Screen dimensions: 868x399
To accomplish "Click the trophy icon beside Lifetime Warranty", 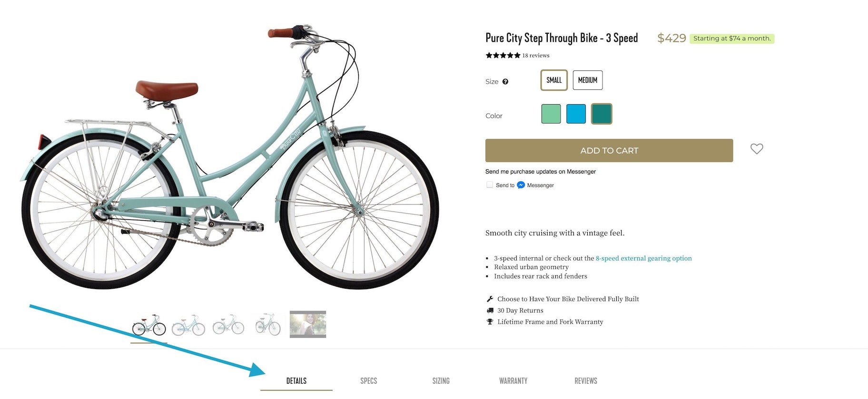I will 490,322.
